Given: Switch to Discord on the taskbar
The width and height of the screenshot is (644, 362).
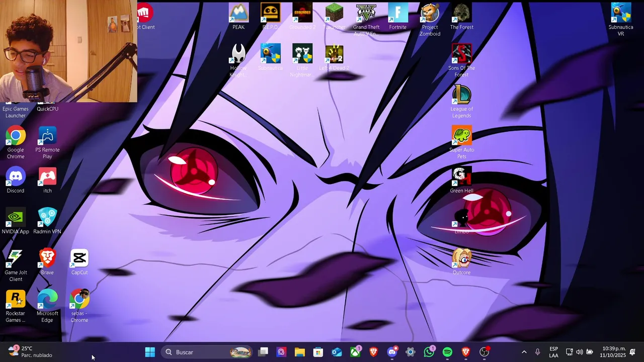Looking at the screenshot, I should coord(392,352).
